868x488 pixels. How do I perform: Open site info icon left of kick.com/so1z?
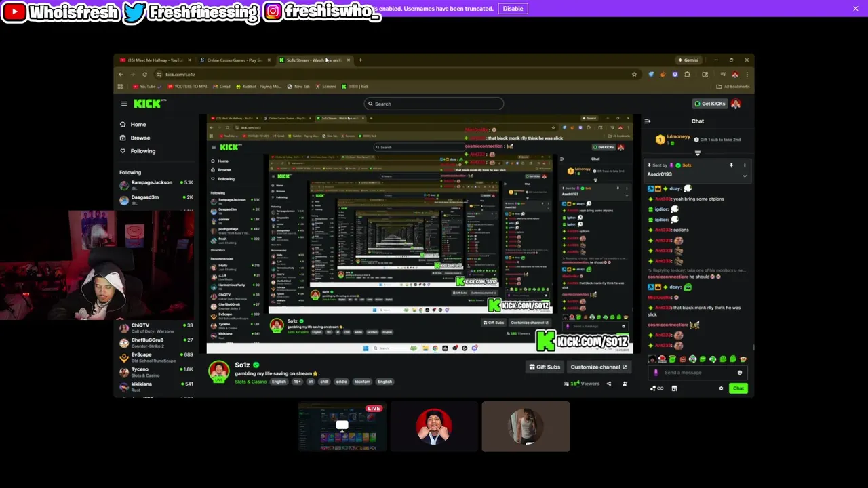[x=159, y=74]
